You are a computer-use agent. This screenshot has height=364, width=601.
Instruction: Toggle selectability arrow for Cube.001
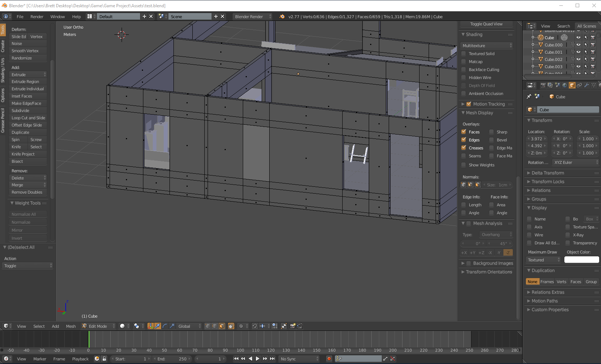point(586,52)
